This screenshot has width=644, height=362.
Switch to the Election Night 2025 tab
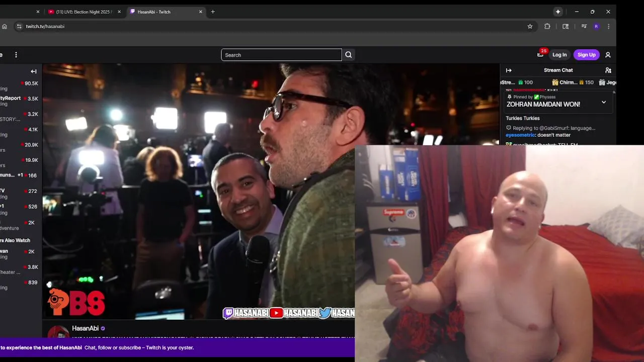click(x=84, y=12)
